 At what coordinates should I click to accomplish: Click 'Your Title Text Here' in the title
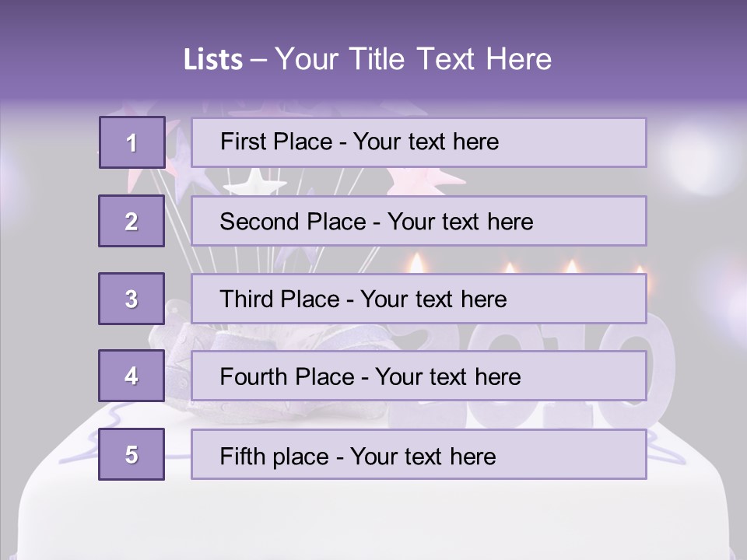coord(413,59)
